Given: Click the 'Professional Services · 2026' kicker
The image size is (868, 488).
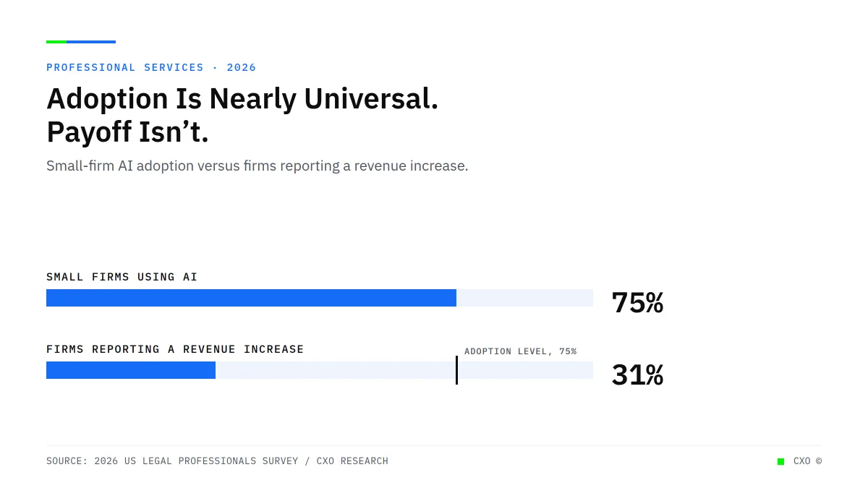Looking at the screenshot, I should click(x=151, y=67).
